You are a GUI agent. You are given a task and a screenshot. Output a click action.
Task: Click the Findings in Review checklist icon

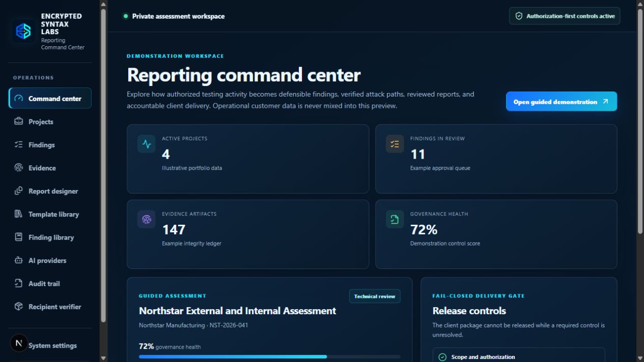[x=395, y=144]
